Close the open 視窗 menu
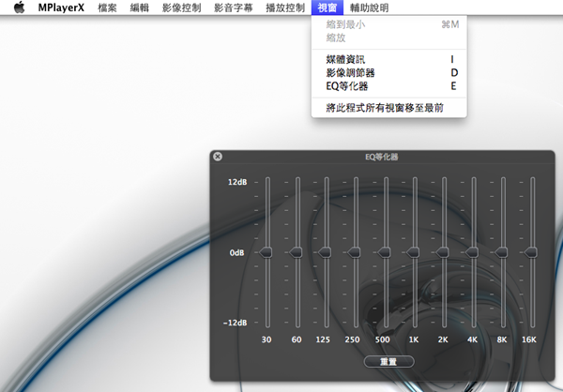The width and height of the screenshot is (563, 392). click(327, 8)
